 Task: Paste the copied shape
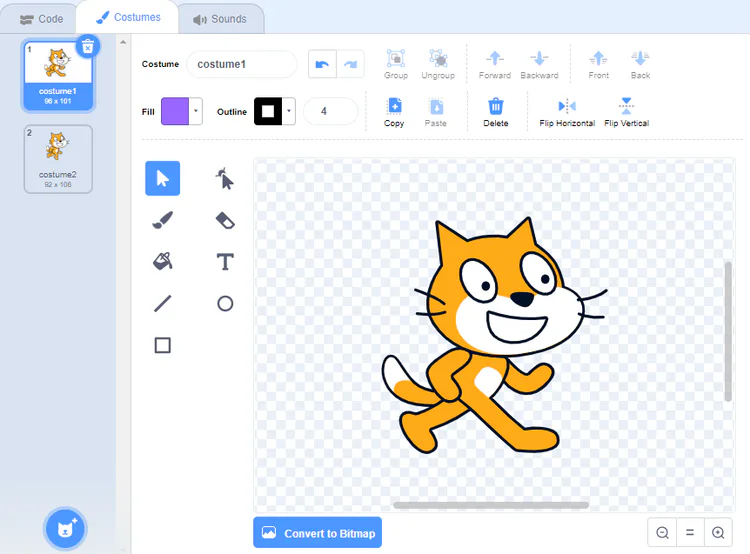point(436,112)
